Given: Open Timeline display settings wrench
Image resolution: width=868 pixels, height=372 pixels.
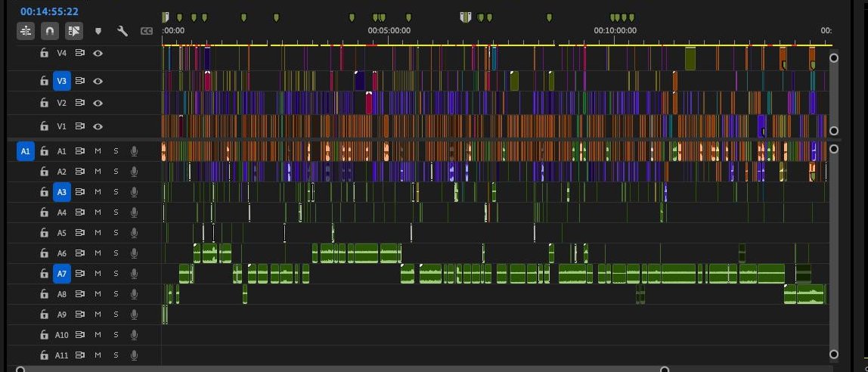Looking at the screenshot, I should click(x=122, y=31).
